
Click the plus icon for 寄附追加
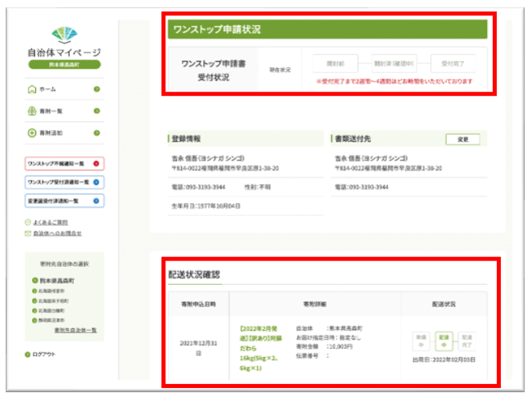pos(32,133)
